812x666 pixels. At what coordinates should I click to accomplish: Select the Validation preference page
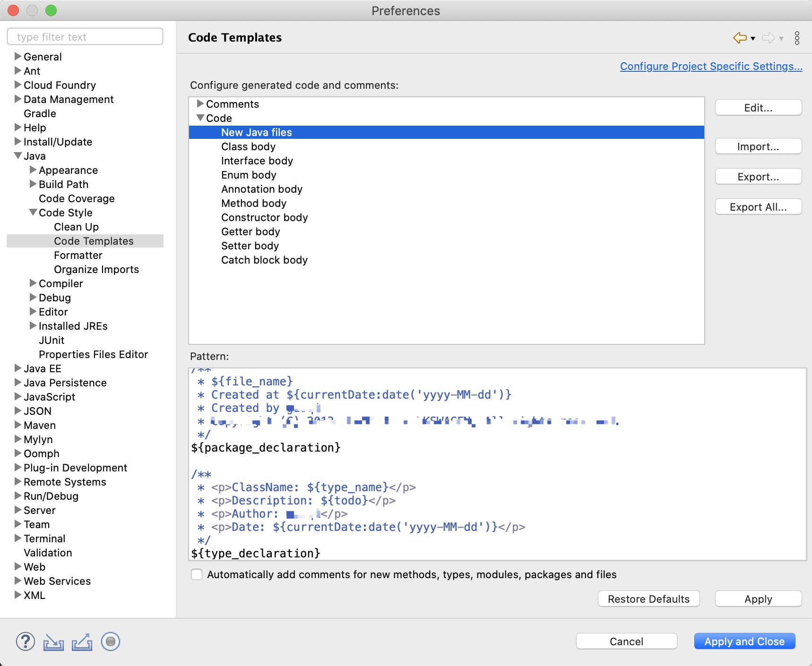48,553
